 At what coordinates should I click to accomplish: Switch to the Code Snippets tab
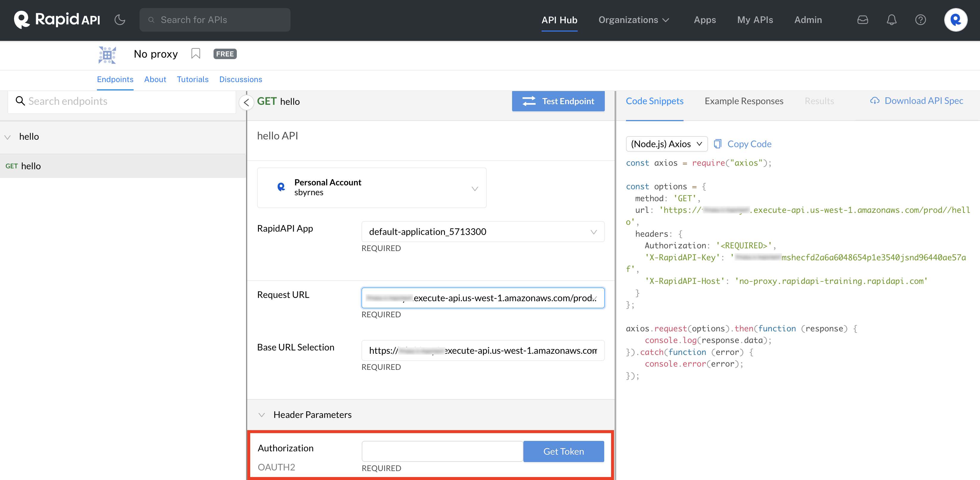click(654, 101)
